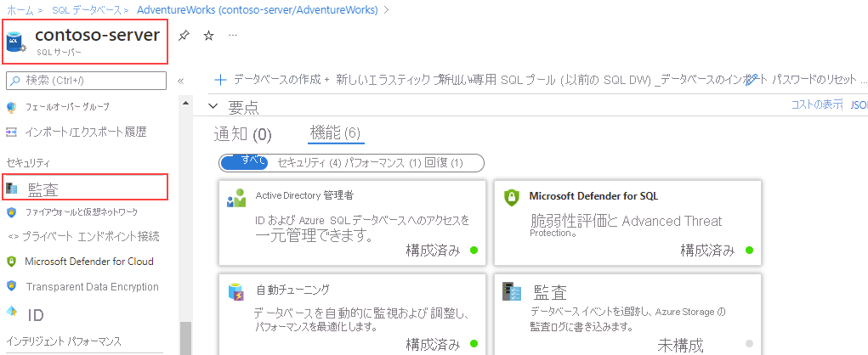This screenshot has width=868, height=355.
Task: Filter features by セキュリティ (4)
Action: (309, 163)
